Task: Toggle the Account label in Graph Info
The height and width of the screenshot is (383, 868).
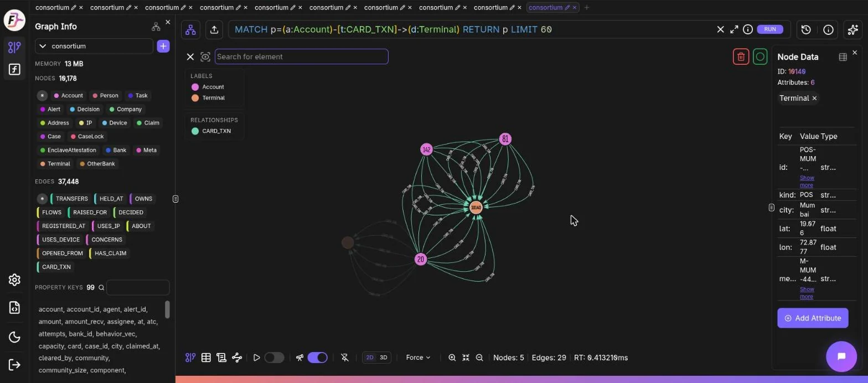Action: point(68,96)
